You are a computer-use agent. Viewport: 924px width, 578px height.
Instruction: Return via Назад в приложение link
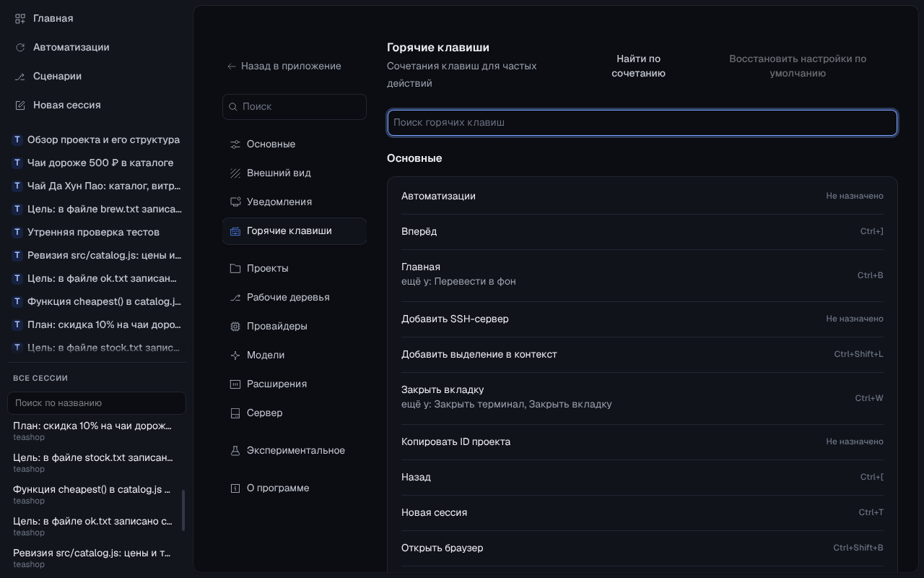(284, 66)
